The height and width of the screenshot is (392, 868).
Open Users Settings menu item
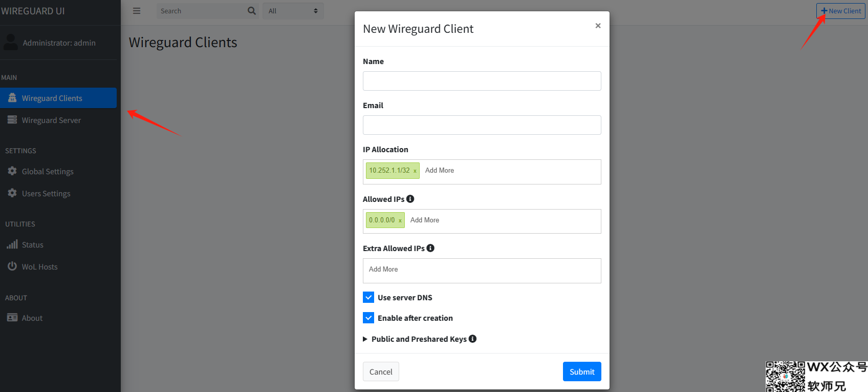(58, 193)
